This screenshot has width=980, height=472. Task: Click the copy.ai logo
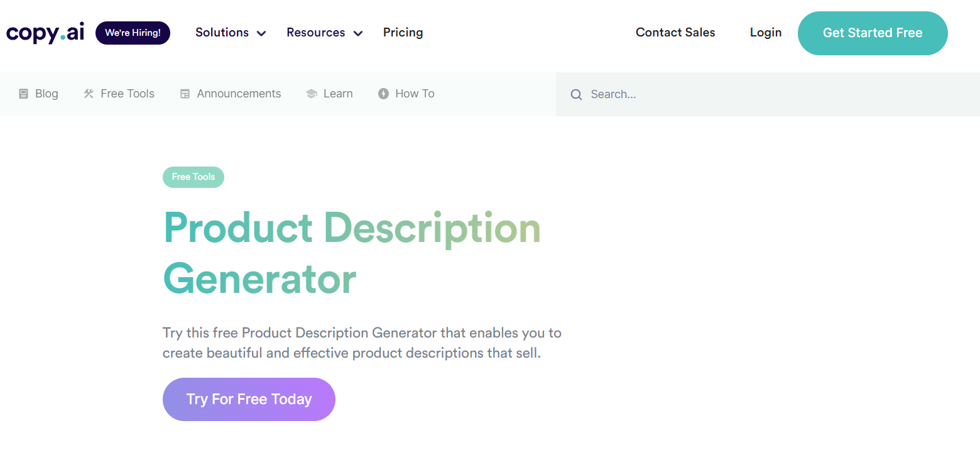tap(45, 33)
